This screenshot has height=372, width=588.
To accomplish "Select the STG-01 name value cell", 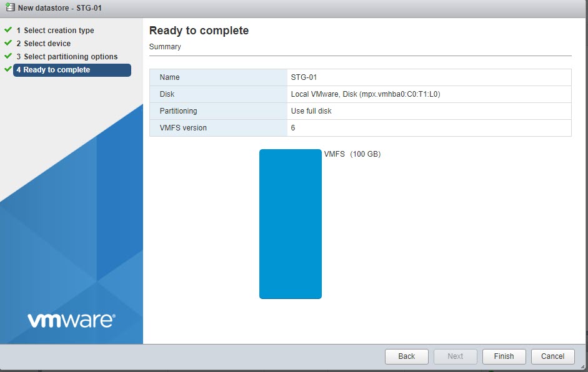I will tap(429, 77).
